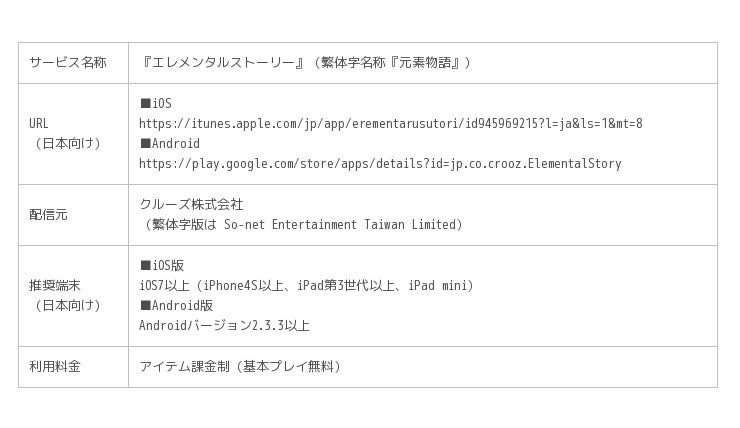Click the iTunes App Store URL
This screenshot has width=740, height=428.
coord(390,124)
